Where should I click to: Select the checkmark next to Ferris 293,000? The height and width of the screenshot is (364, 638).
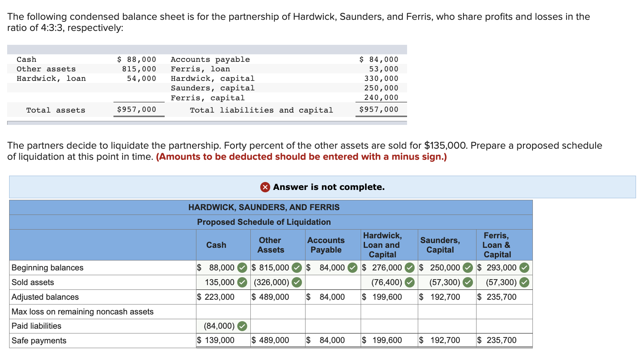pos(525,268)
